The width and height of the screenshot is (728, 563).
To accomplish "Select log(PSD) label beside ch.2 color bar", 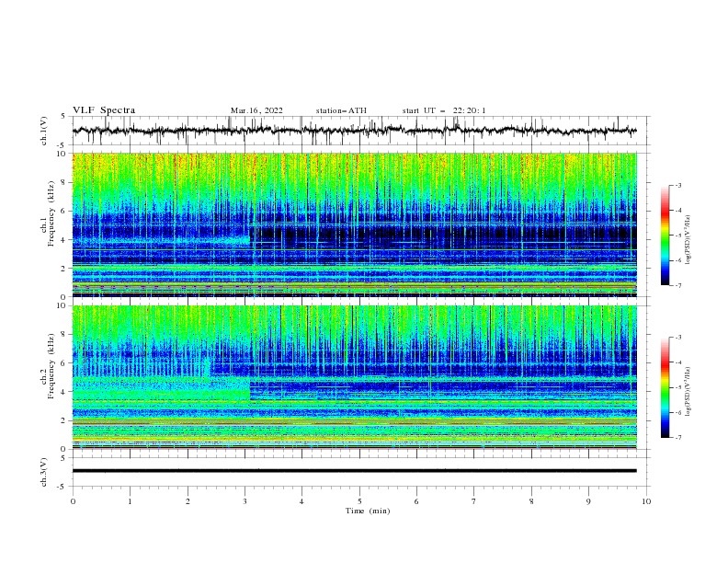I will [x=688, y=392].
